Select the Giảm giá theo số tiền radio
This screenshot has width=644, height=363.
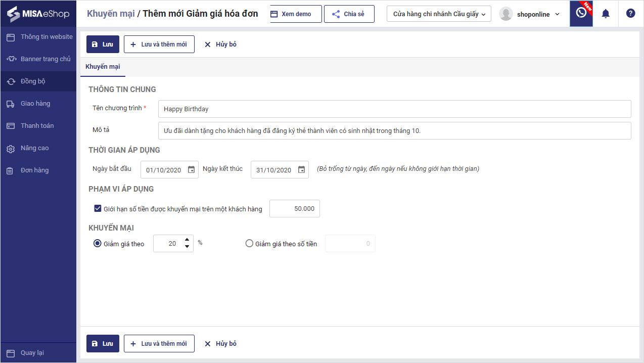(x=249, y=244)
